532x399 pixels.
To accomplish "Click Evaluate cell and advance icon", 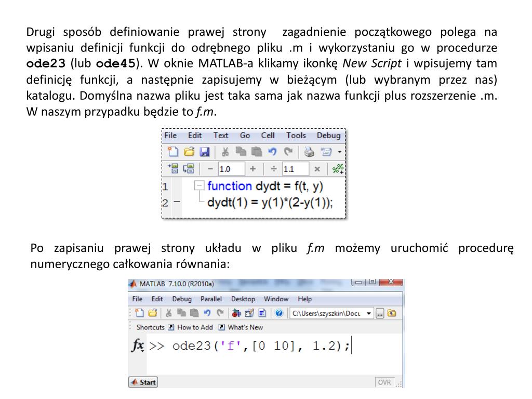I will pyautogui.click(x=188, y=168).
